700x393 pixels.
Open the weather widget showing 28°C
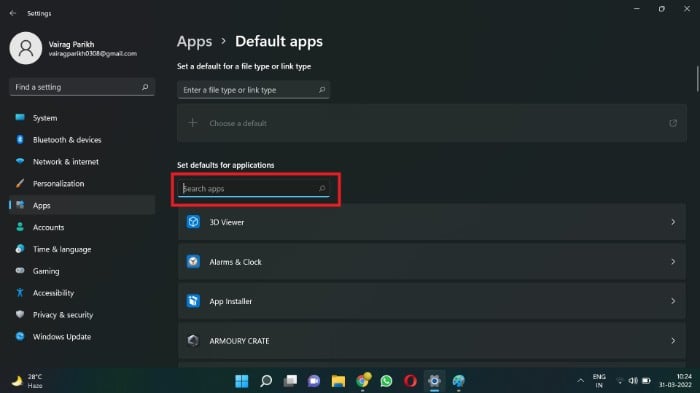[27, 381]
